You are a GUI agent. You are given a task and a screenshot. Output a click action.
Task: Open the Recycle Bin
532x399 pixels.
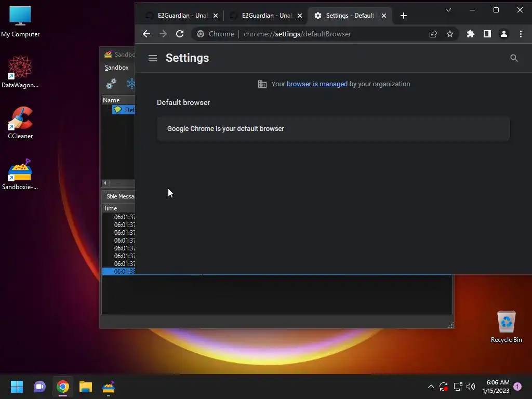pos(506,327)
